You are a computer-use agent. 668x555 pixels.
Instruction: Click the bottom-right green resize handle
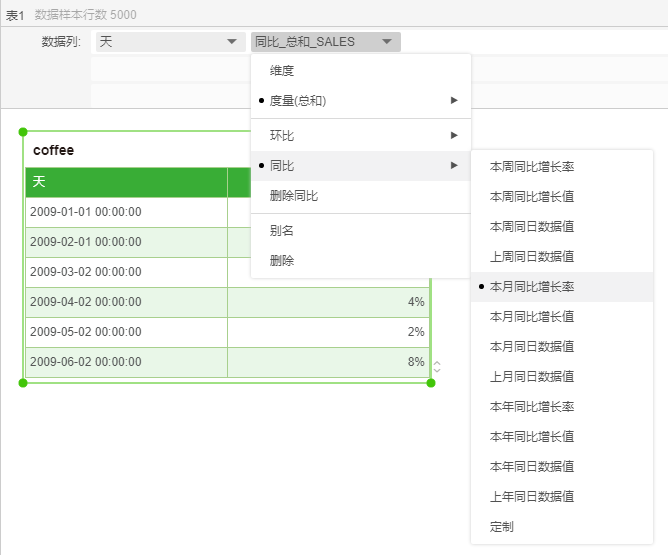[431, 382]
